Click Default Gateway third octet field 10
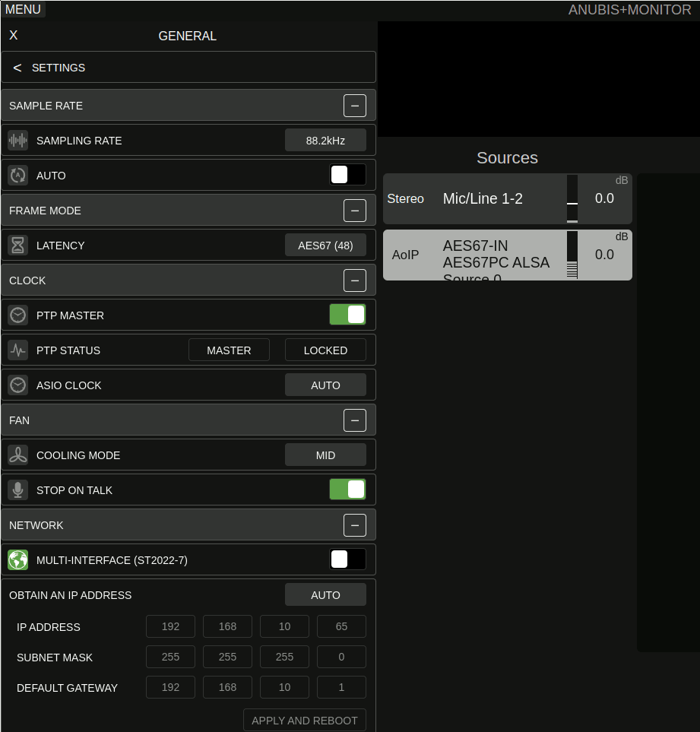This screenshot has width=700, height=732. point(284,687)
